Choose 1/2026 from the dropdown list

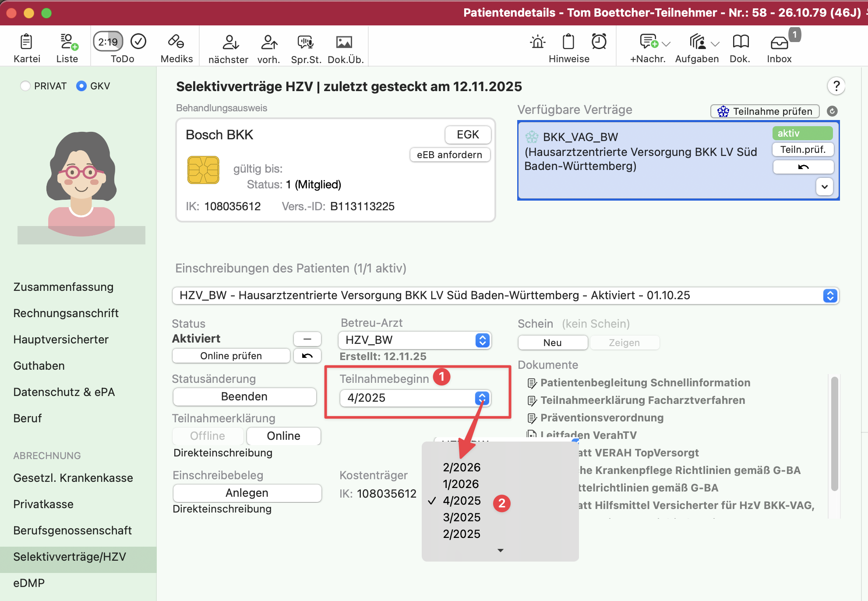(x=461, y=484)
